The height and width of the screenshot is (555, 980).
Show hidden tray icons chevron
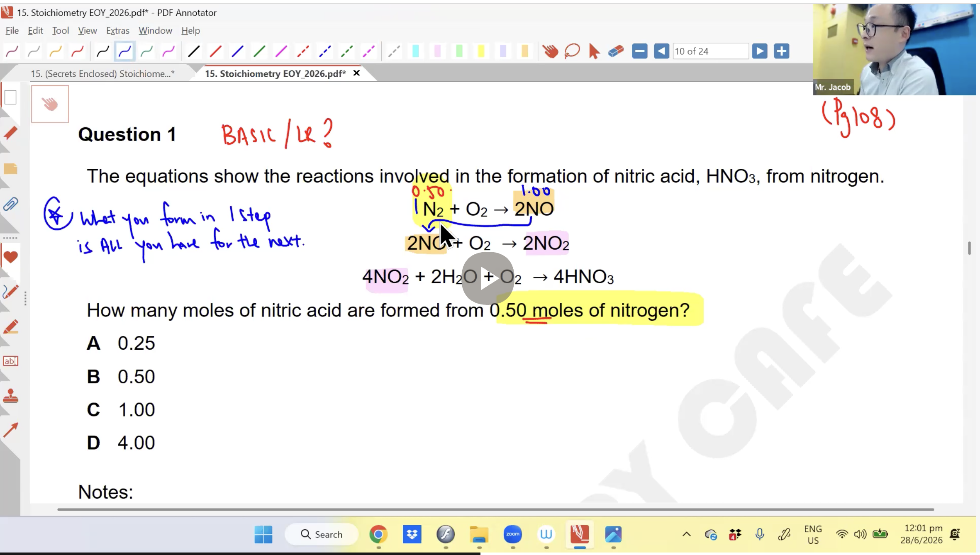(x=687, y=534)
